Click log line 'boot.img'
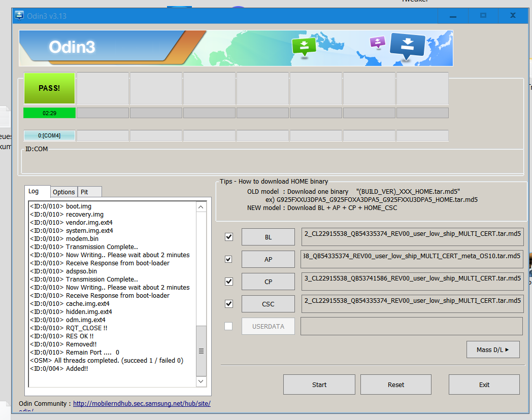Screen dimensions: 532x420 coord(60,206)
